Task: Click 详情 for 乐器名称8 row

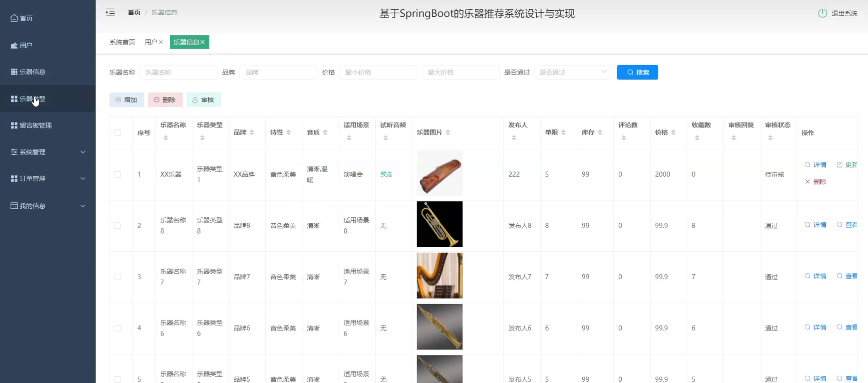Action: [x=816, y=225]
